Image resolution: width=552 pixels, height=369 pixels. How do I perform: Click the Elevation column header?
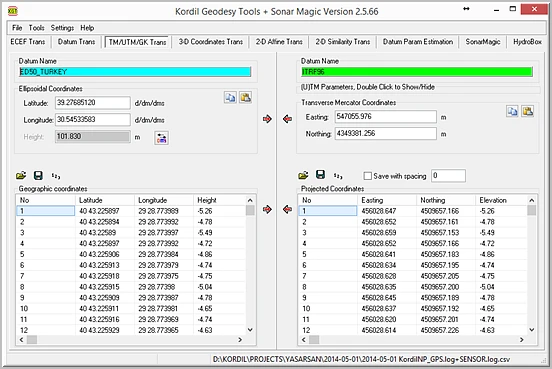coord(502,200)
